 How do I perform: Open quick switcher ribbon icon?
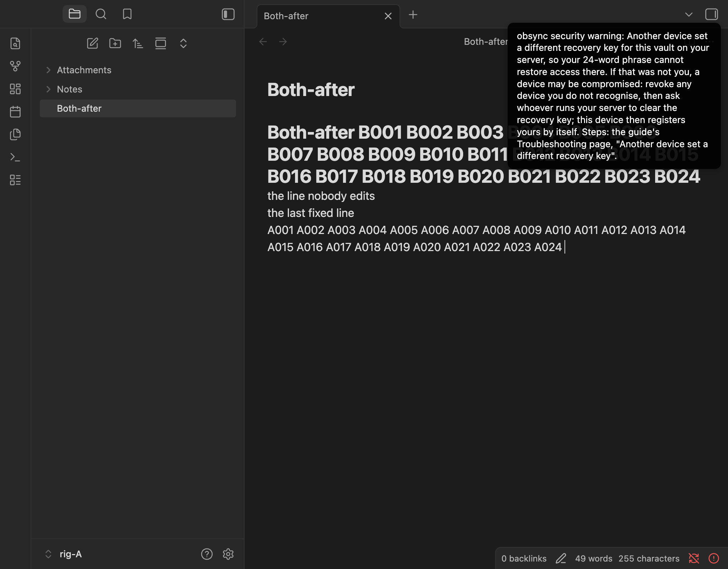click(x=15, y=43)
